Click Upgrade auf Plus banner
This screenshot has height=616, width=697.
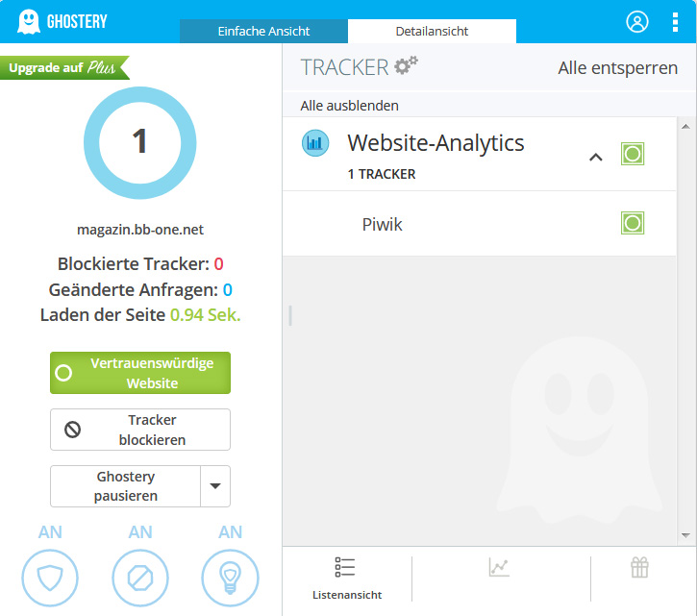[65, 67]
